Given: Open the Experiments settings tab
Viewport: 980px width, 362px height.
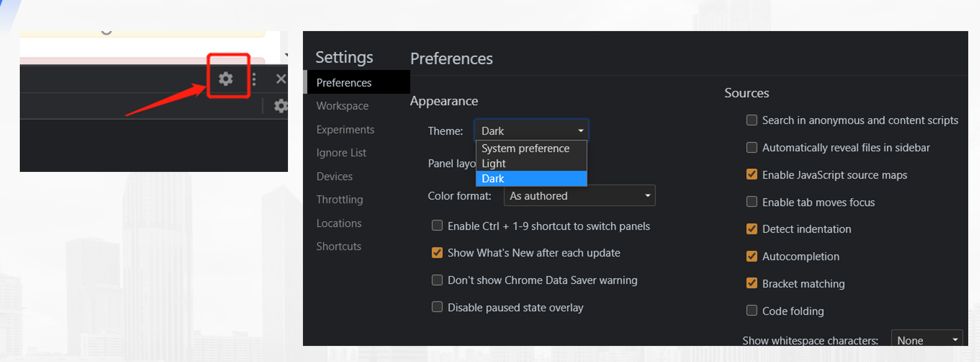Looking at the screenshot, I should pyautogui.click(x=345, y=130).
